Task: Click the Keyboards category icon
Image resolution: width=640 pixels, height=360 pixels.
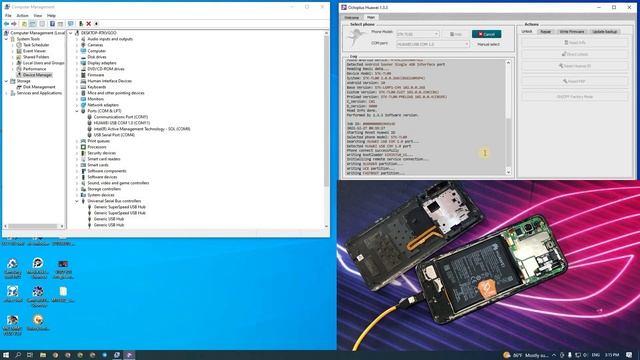Action: click(x=83, y=87)
